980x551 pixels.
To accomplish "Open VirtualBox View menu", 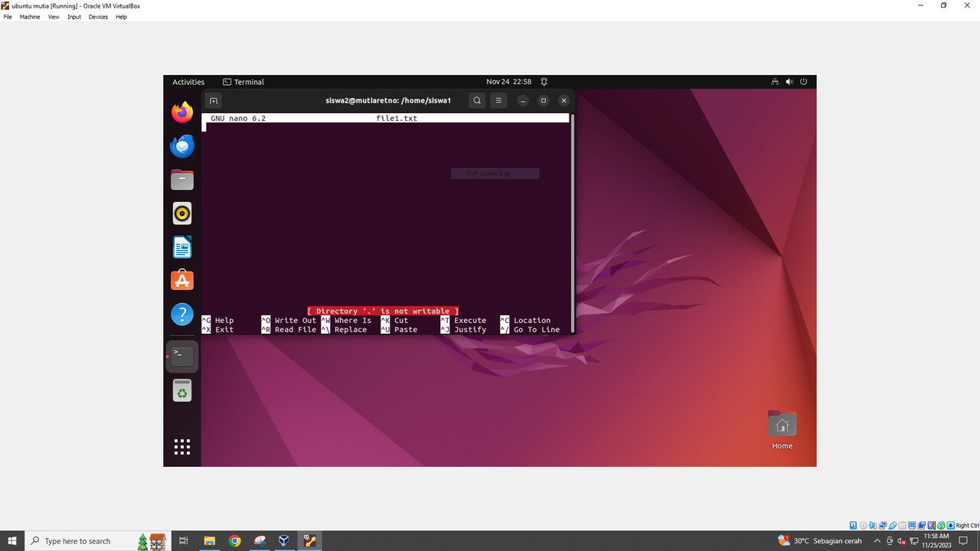I will point(54,17).
